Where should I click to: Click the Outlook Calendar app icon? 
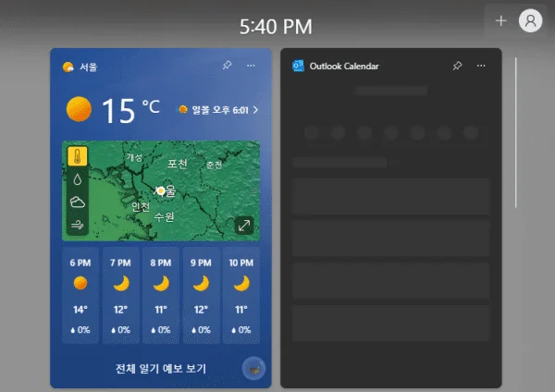click(x=298, y=67)
